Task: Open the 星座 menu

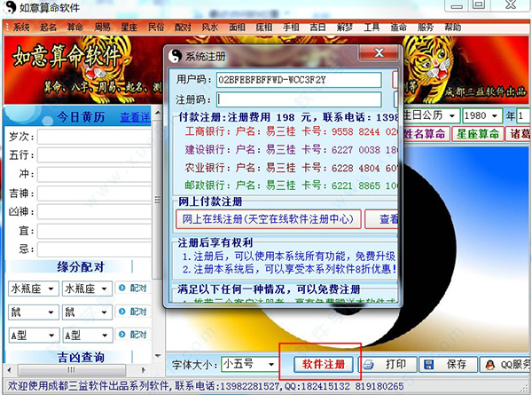Action: click(129, 28)
